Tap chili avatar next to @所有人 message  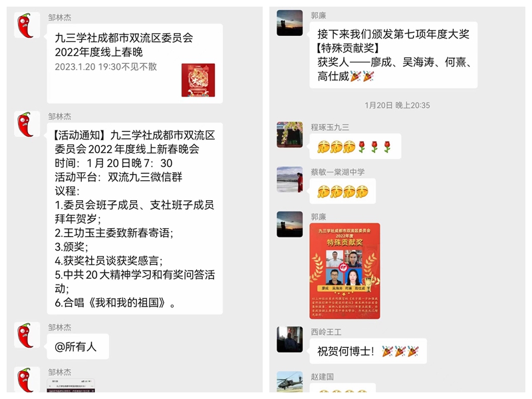[27, 335]
